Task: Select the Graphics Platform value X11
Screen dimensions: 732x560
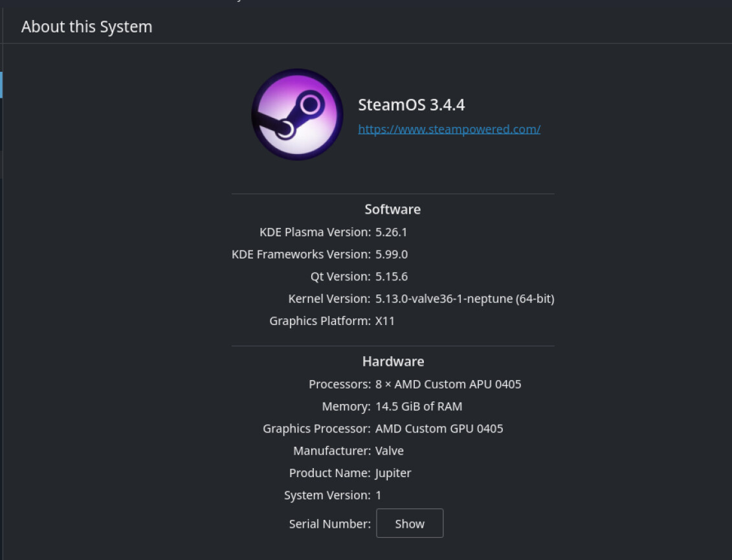Action: coord(384,321)
